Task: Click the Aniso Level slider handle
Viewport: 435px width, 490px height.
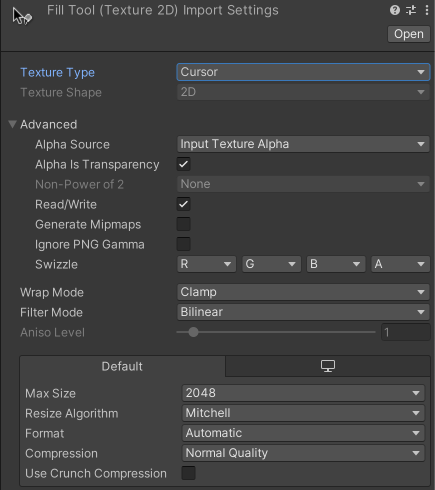Action: click(x=193, y=332)
